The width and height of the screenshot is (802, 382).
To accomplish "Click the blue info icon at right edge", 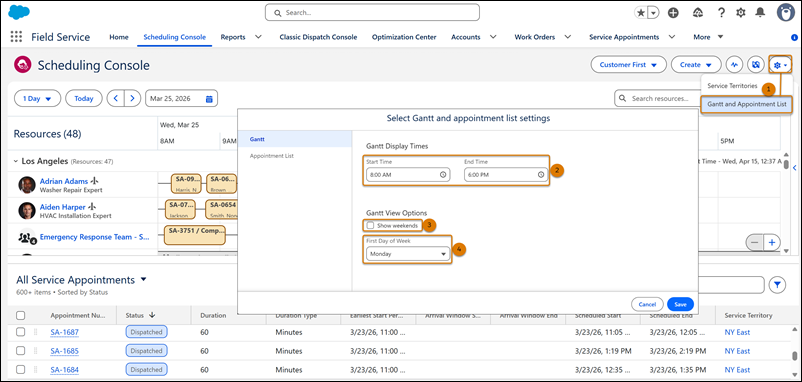I will [x=794, y=37].
